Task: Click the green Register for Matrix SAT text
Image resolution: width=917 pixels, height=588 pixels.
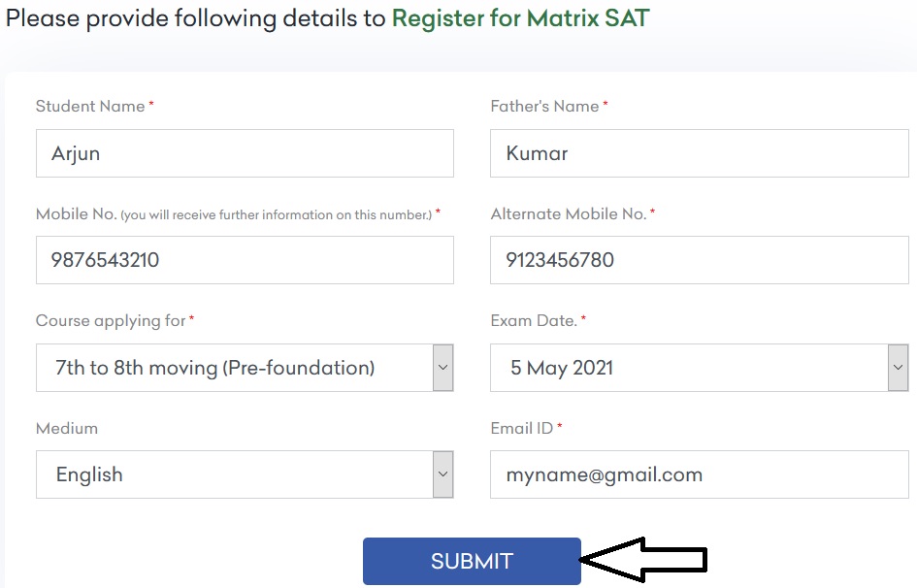Action: (520, 18)
